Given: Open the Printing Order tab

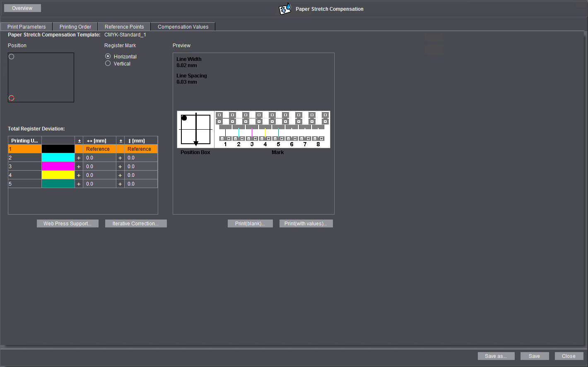Looking at the screenshot, I should 75,27.
